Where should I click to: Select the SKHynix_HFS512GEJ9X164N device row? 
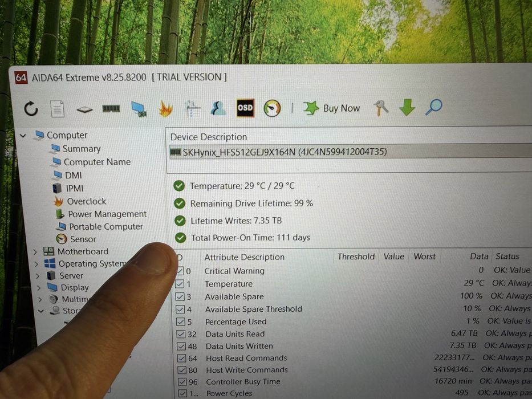tap(351, 152)
